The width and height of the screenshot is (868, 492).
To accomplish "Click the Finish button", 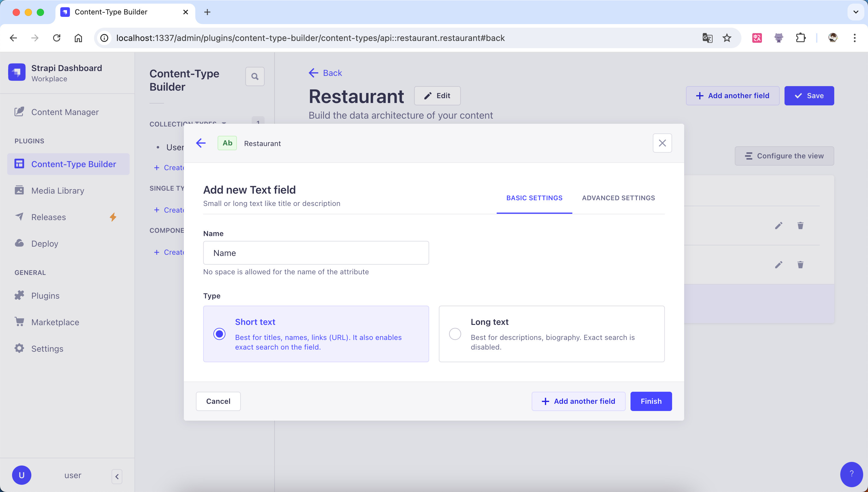I will (651, 401).
